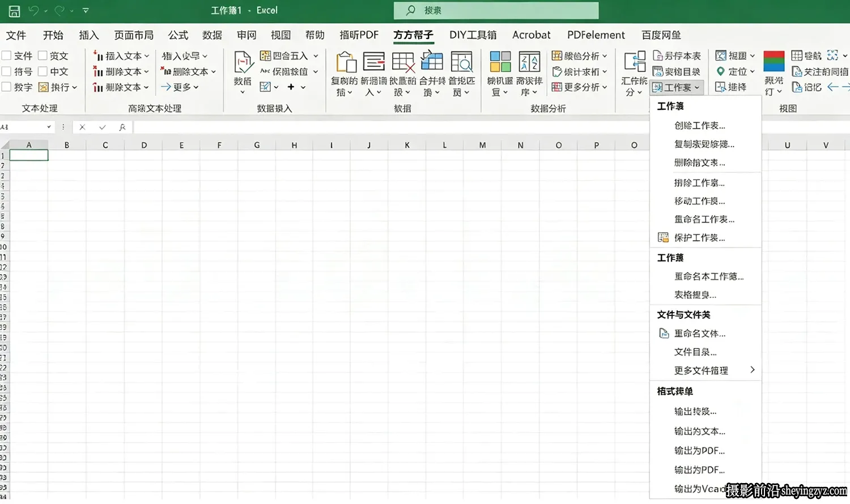Click the customize quick access toolbar arrow
Viewport: 850px width, 504px height.
(86, 11)
